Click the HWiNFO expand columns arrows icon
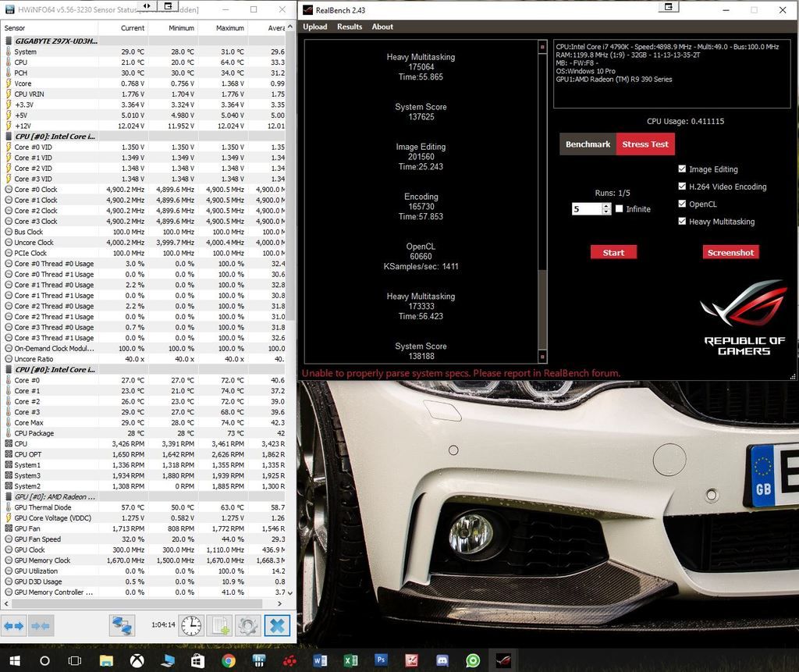799x672 pixels. click(x=14, y=625)
